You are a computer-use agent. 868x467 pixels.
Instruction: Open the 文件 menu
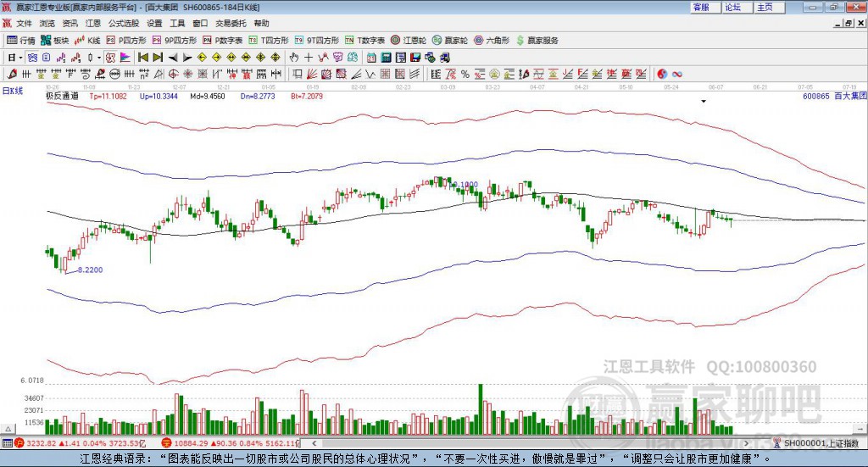(24, 23)
